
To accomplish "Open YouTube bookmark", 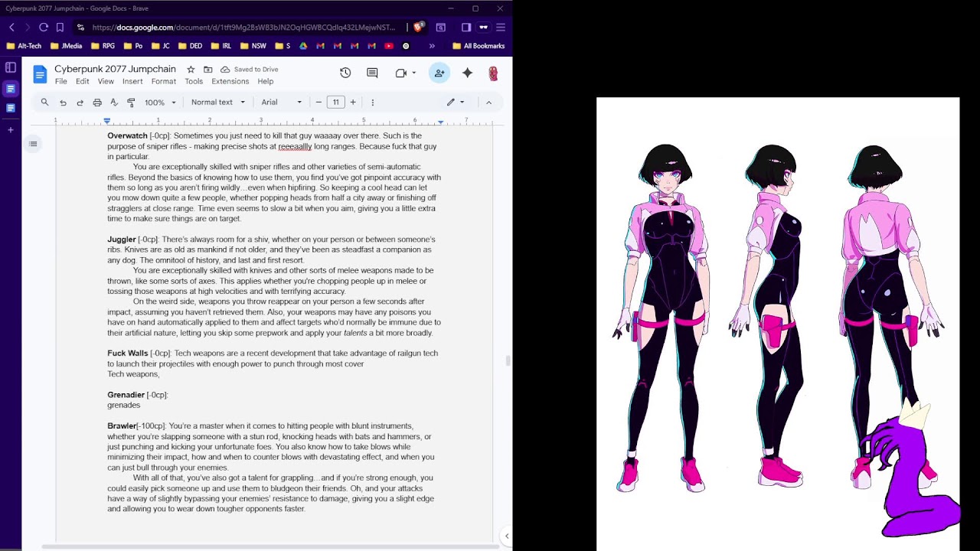I will pyautogui.click(x=389, y=46).
